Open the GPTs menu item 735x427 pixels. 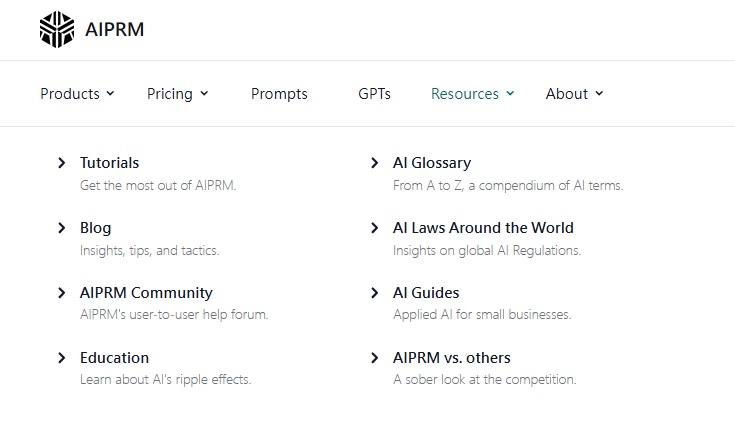[x=374, y=94]
